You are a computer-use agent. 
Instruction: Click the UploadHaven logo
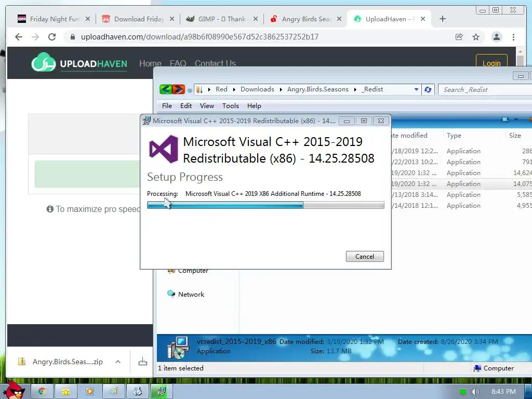79,62
